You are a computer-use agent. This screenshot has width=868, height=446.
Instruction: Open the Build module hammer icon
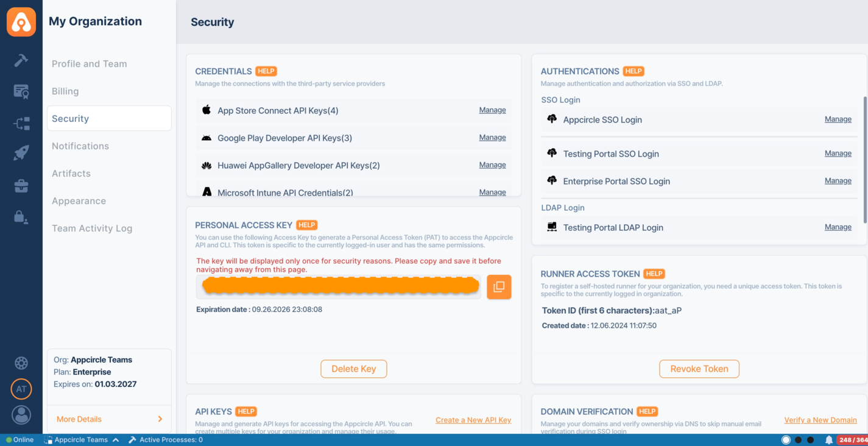point(21,60)
